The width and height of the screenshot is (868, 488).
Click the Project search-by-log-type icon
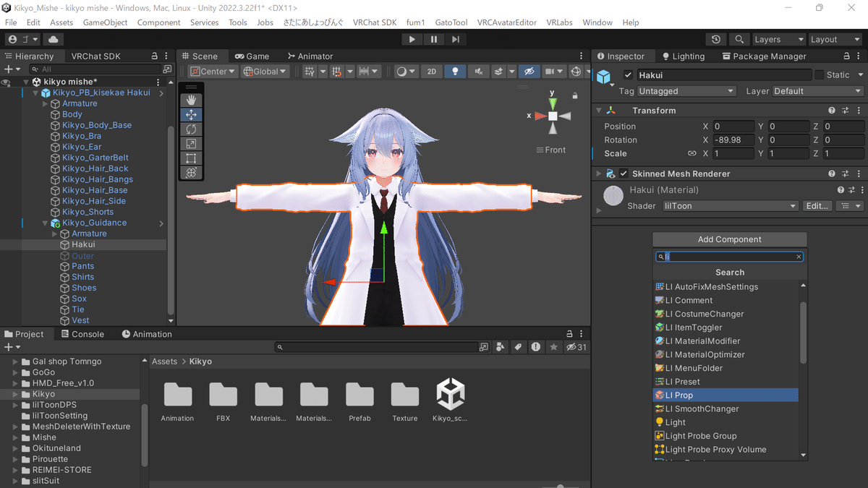[x=535, y=347]
